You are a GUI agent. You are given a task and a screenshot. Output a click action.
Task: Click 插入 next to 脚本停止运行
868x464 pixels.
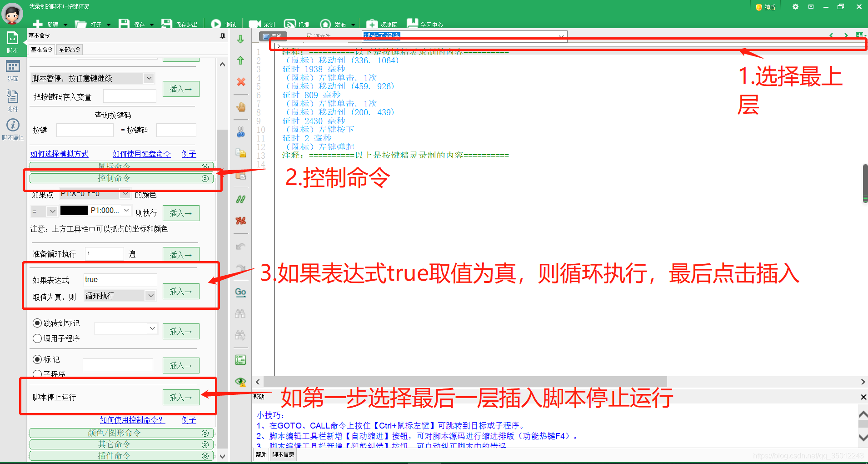(180, 397)
